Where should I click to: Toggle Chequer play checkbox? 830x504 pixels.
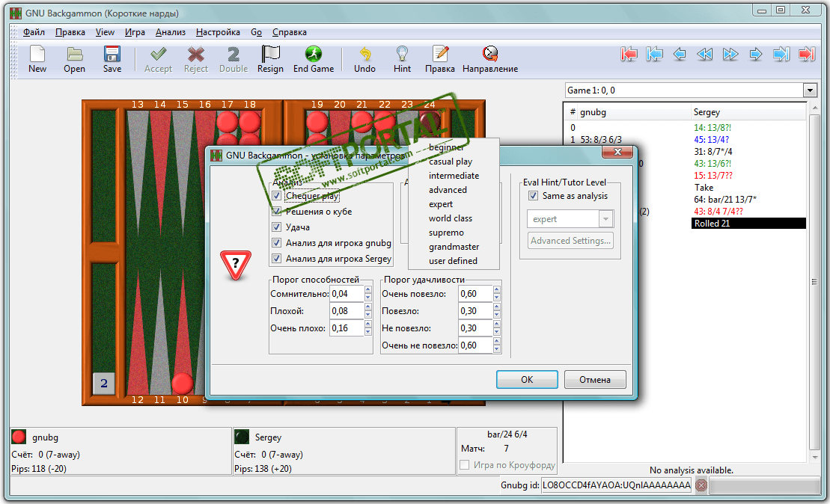pos(276,196)
